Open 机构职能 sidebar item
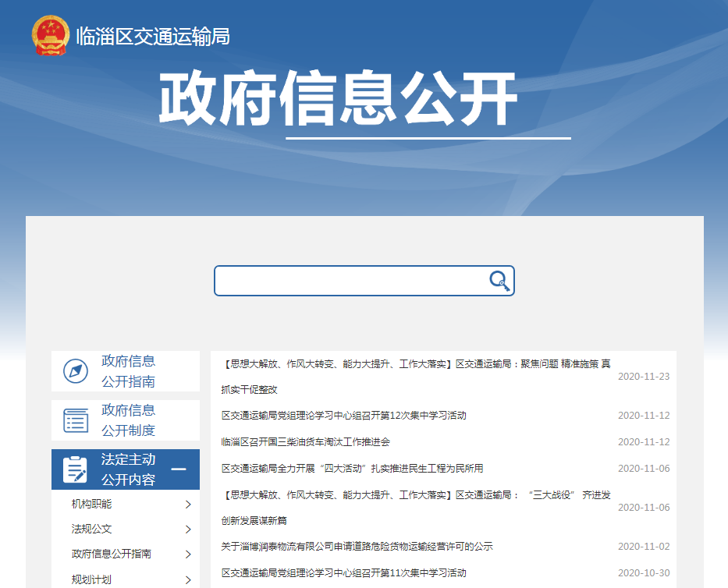Viewport: 728px width, 588px height. click(x=91, y=505)
